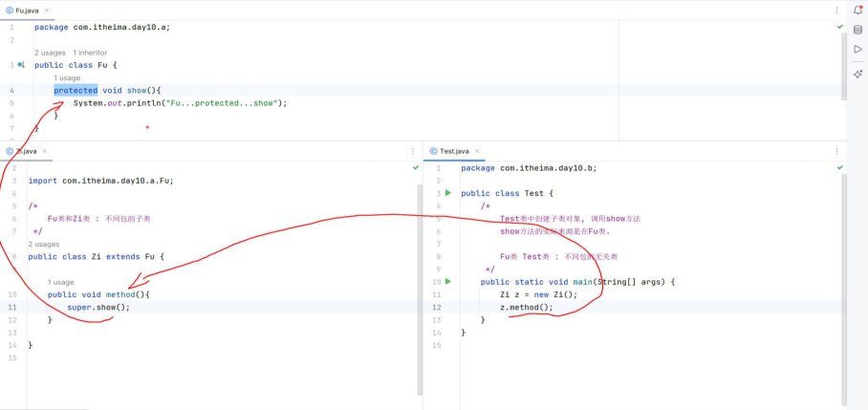Click "String[] args" parameter in main
868x410 pixels.
click(629, 282)
